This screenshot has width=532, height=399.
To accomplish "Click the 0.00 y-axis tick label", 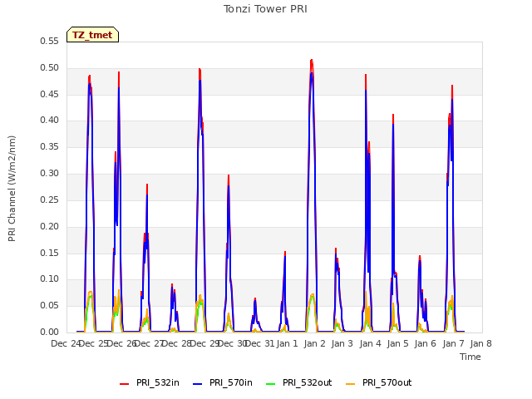I will 49,332.
